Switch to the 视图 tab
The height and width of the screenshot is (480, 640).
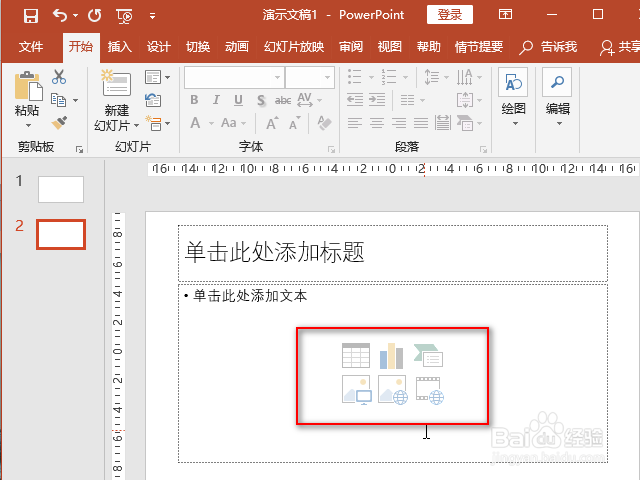click(389, 47)
